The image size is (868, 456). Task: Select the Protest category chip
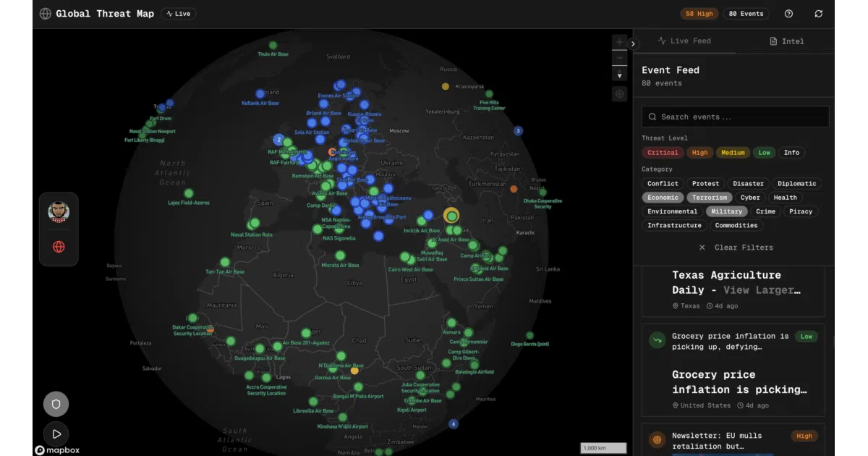tap(705, 184)
